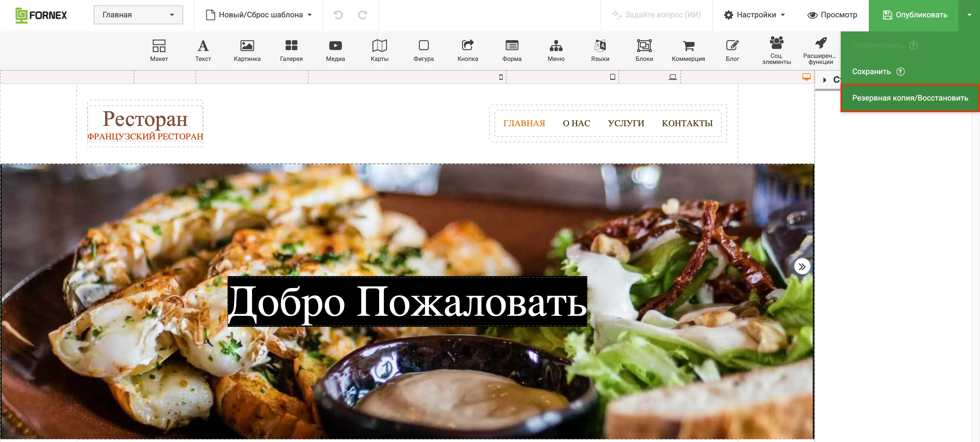Switch to desktop view mode icon
980x442 pixels.
tap(806, 77)
